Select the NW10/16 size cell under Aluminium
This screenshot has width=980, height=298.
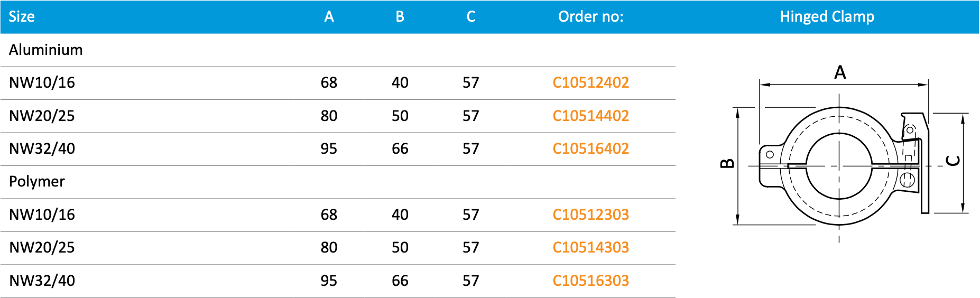coord(42,83)
